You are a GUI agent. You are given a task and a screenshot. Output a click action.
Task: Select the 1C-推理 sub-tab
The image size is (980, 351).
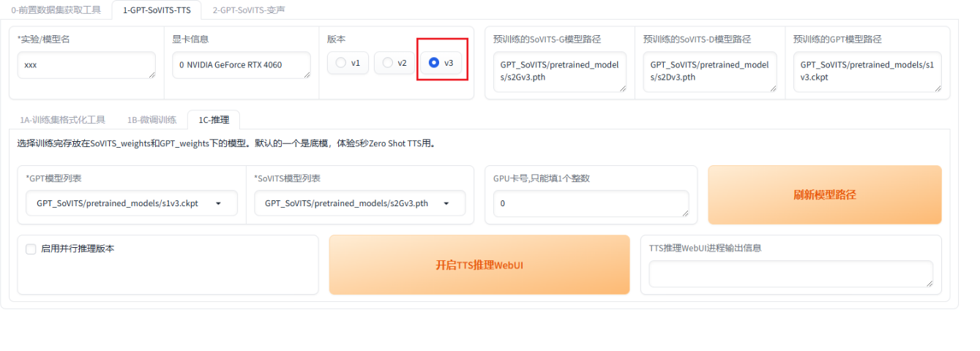pyautogui.click(x=214, y=119)
